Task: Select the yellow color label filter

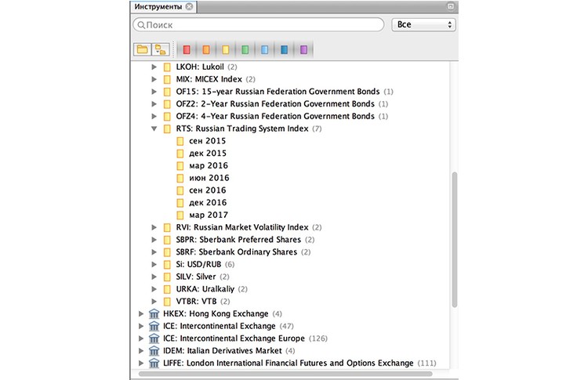Action: click(225, 49)
